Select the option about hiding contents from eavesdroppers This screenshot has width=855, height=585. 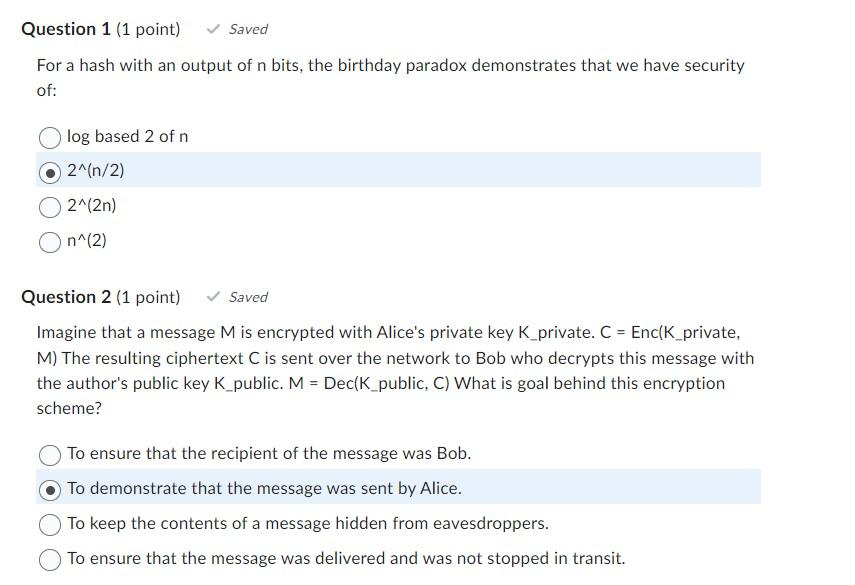(49, 523)
